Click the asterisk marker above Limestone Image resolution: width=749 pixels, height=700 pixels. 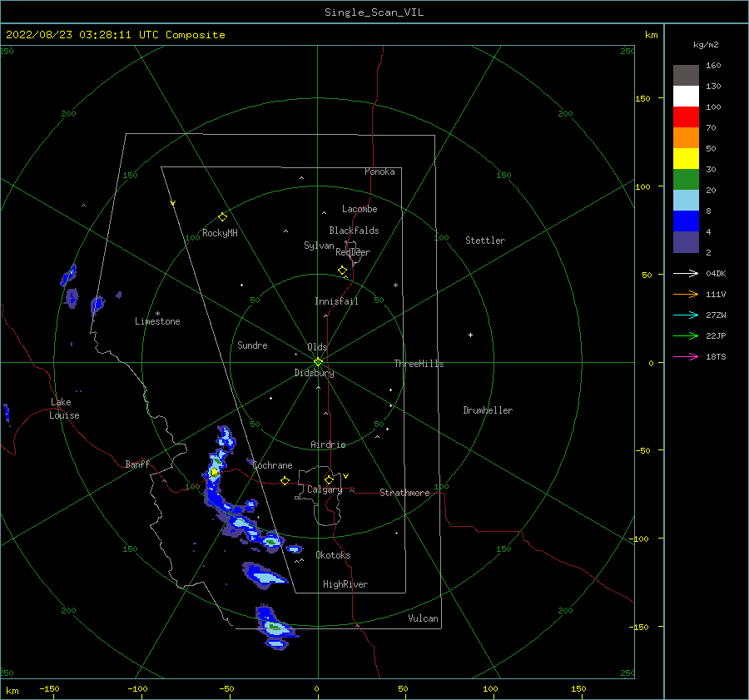click(x=157, y=314)
